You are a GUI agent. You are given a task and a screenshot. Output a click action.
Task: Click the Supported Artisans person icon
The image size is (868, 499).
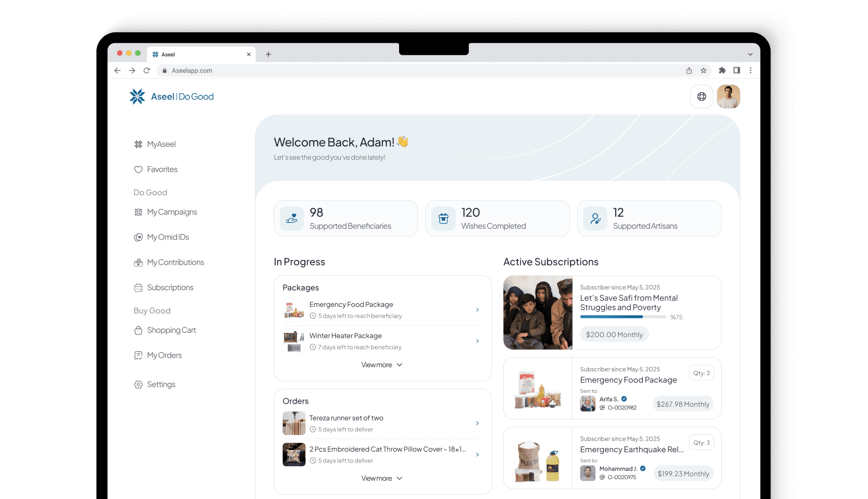(x=595, y=219)
